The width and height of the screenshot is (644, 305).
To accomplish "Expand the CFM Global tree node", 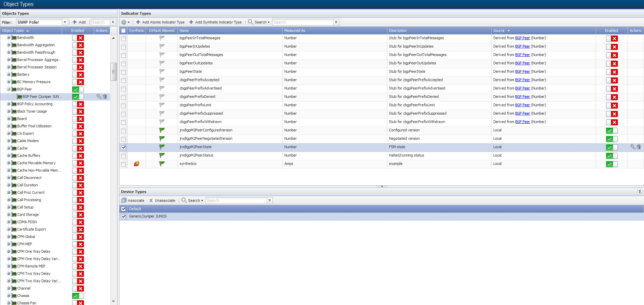I will coord(9,237).
